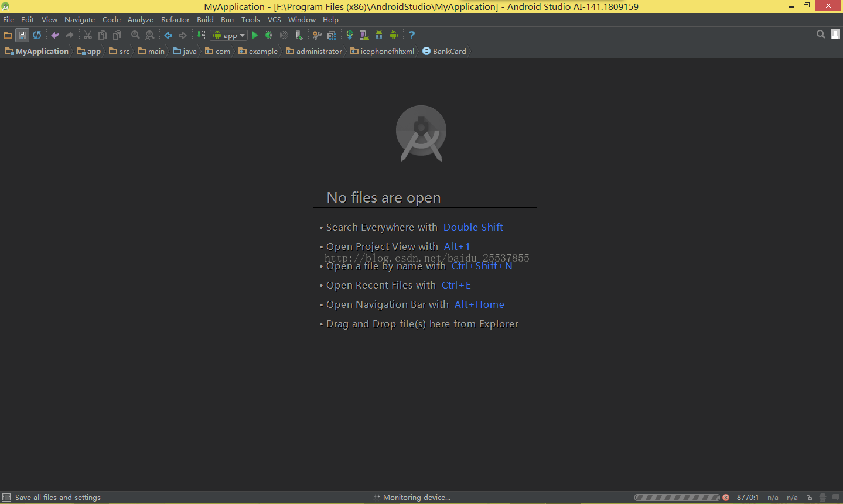Click the Make Project icon
The height and width of the screenshot is (504, 843).
pos(202,35)
